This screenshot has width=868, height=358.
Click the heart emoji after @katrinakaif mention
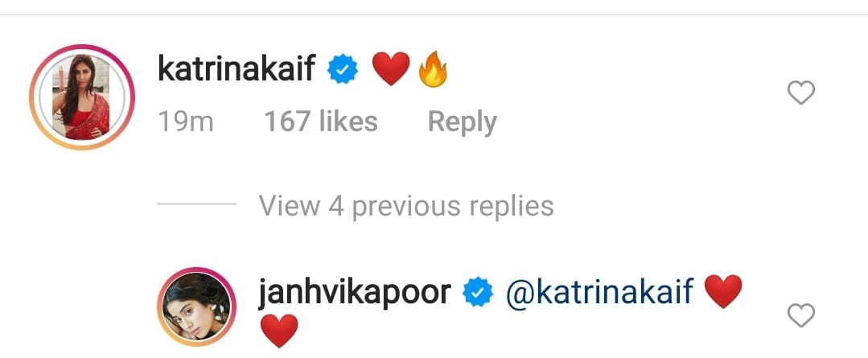[x=723, y=291]
